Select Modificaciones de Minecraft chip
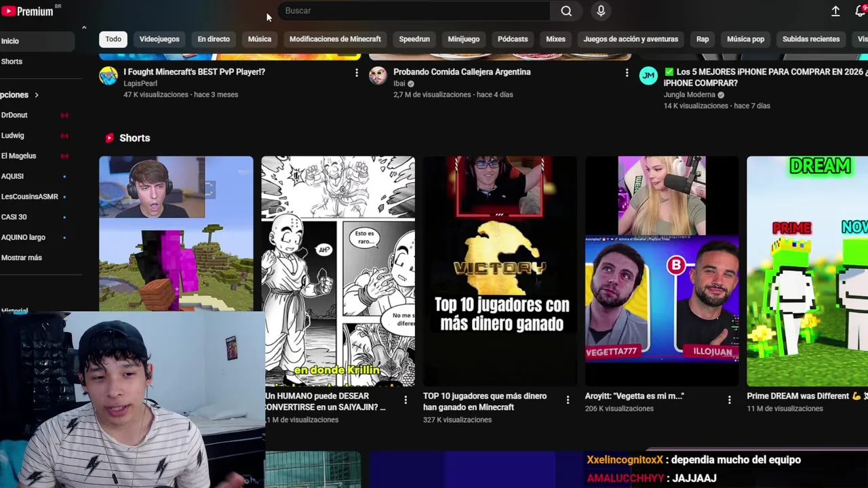 point(335,39)
